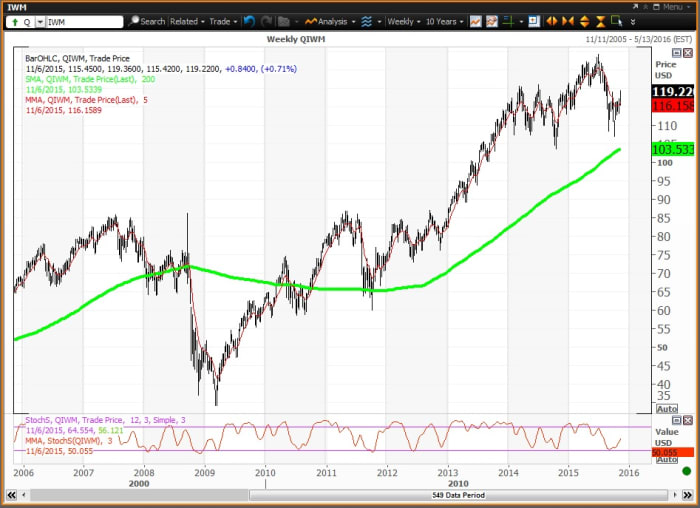Click the 119.22 black price label
Viewport: 700px width, 508px height.
pos(673,92)
